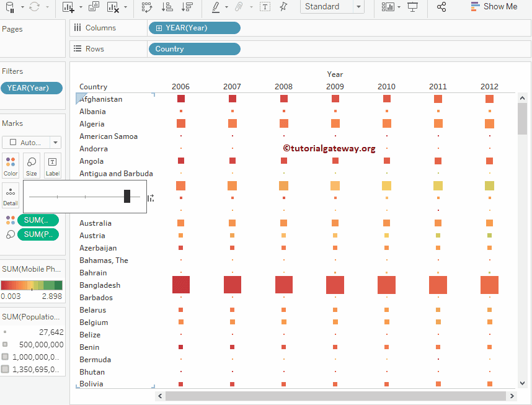This screenshot has width=532, height=405.
Task: Click the Show Mark Labels T icon
Action: [x=265, y=7]
